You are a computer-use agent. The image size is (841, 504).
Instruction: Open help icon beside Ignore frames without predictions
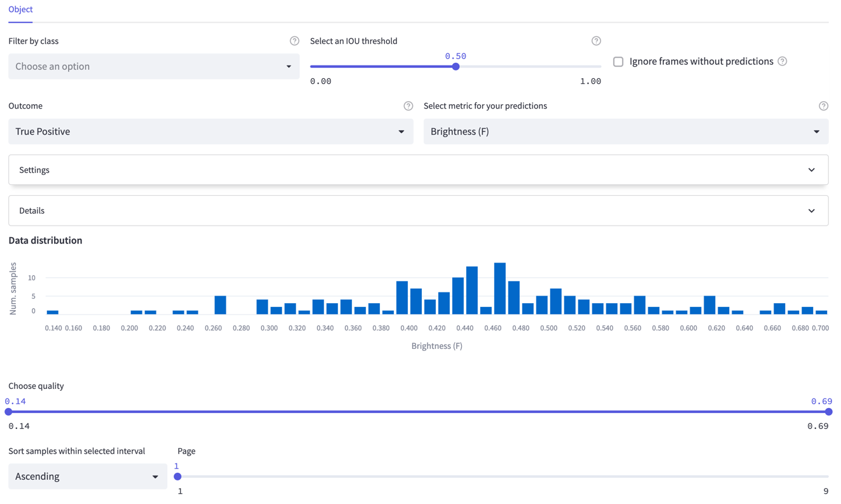pos(782,61)
